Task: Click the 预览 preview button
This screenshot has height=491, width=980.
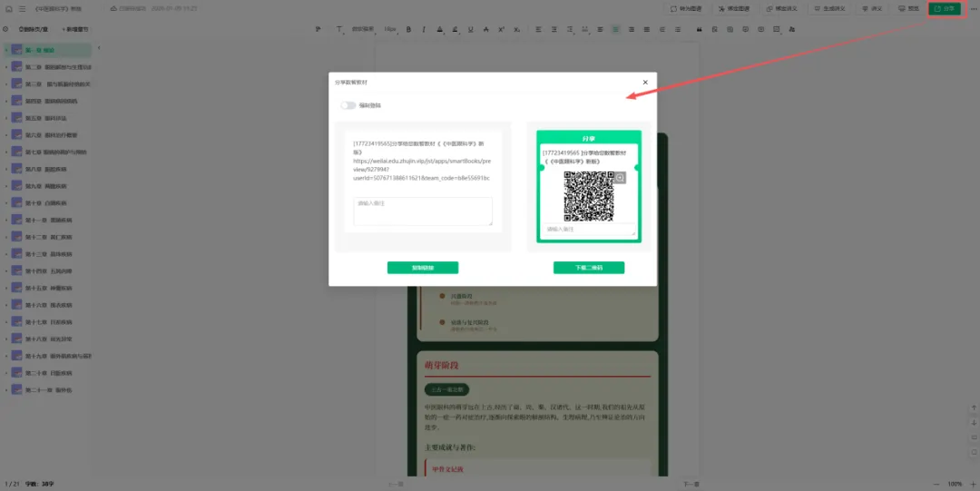Action: click(x=908, y=9)
